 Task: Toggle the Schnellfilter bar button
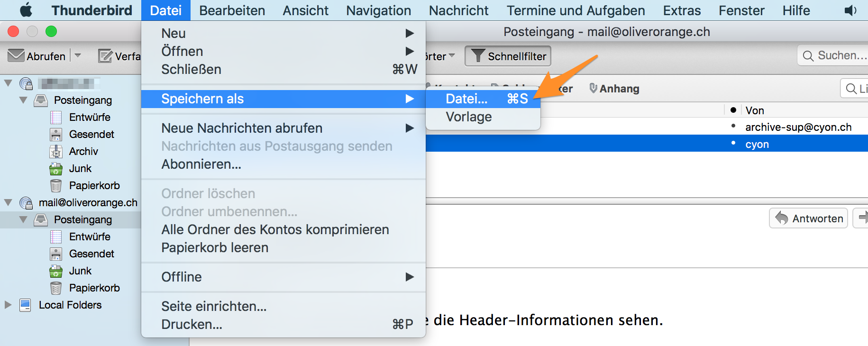[x=508, y=56]
